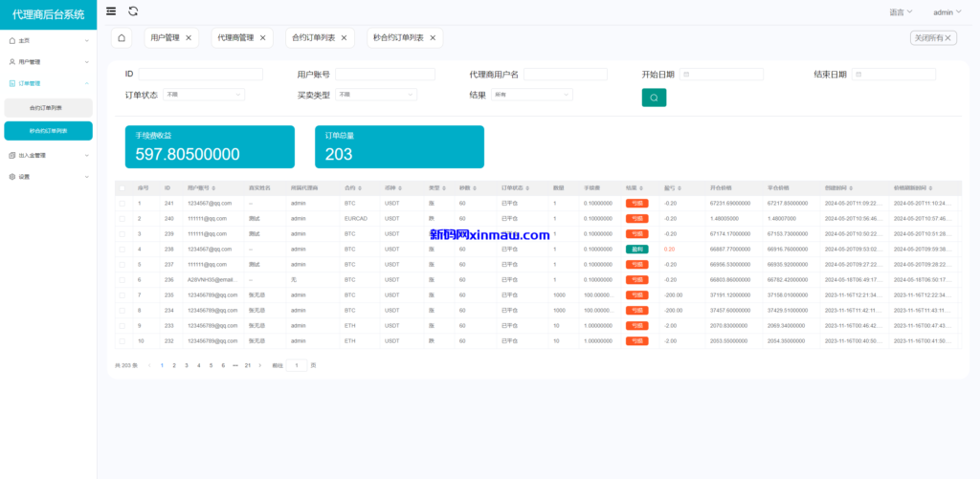Open the 买卖类型 dropdown
The height and width of the screenshot is (479, 980).
tap(375, 95)
